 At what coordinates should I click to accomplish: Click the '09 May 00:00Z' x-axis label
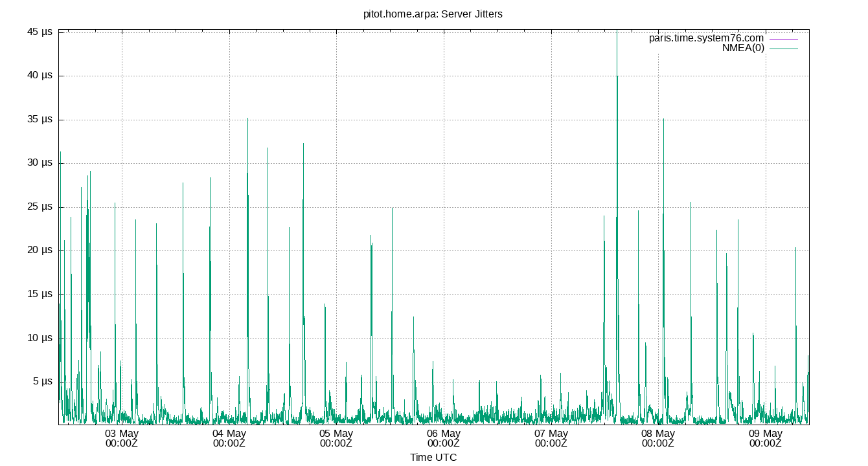click(766, 438)
